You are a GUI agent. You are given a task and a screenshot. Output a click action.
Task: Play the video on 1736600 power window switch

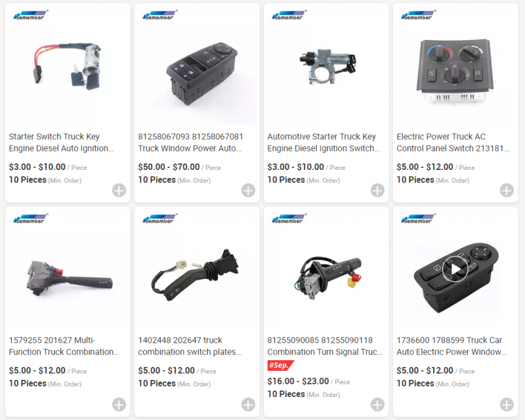pos(455,269)
